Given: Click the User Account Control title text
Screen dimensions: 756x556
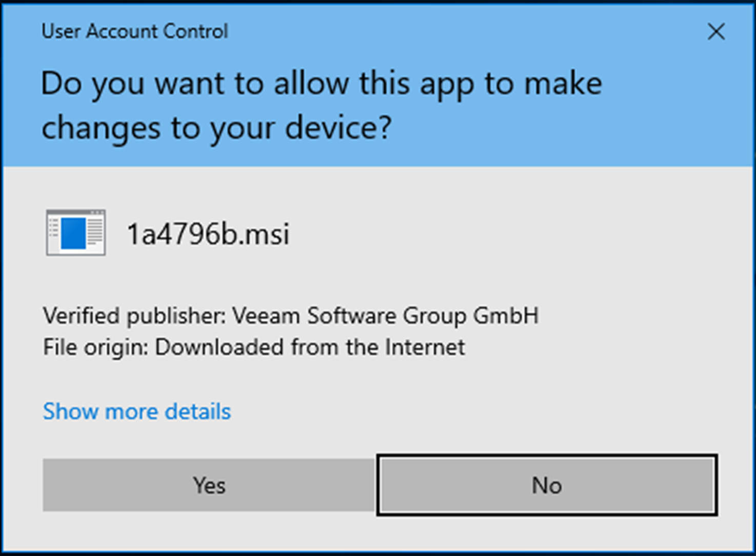Looking at the screenshot, I should pos(135,31).
